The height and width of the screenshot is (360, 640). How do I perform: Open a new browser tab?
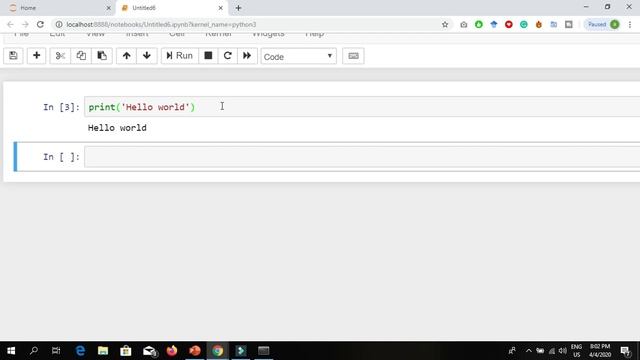click(238, 8)
